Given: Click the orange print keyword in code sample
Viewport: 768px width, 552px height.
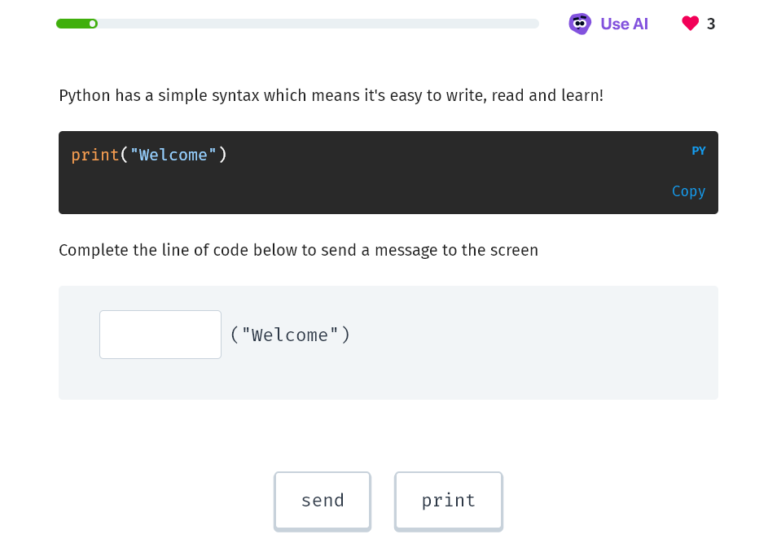Looking at the screenshot, I should coord(95,155).
